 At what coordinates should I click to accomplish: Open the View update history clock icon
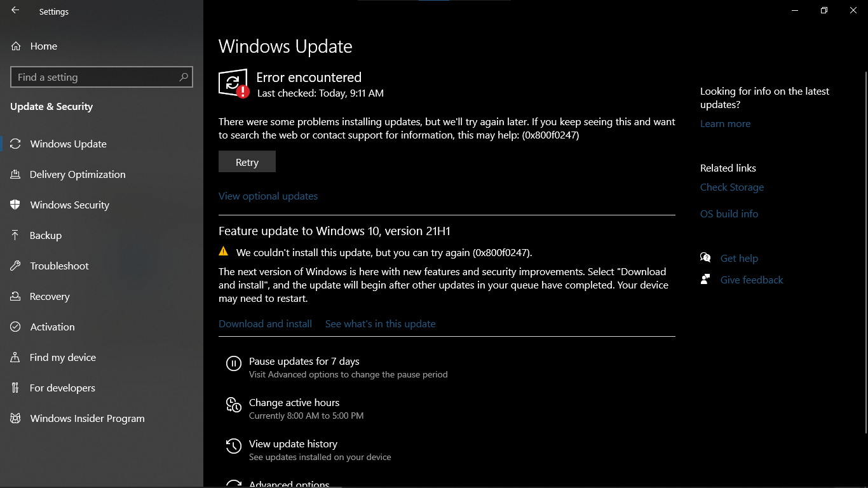click(233, 446)
